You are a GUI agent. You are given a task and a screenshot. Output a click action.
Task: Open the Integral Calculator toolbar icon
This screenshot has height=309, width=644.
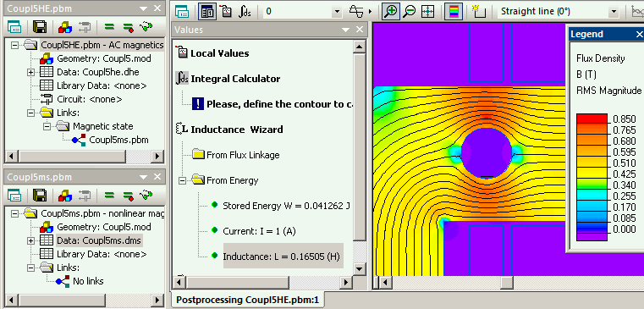tap(245, 11)
